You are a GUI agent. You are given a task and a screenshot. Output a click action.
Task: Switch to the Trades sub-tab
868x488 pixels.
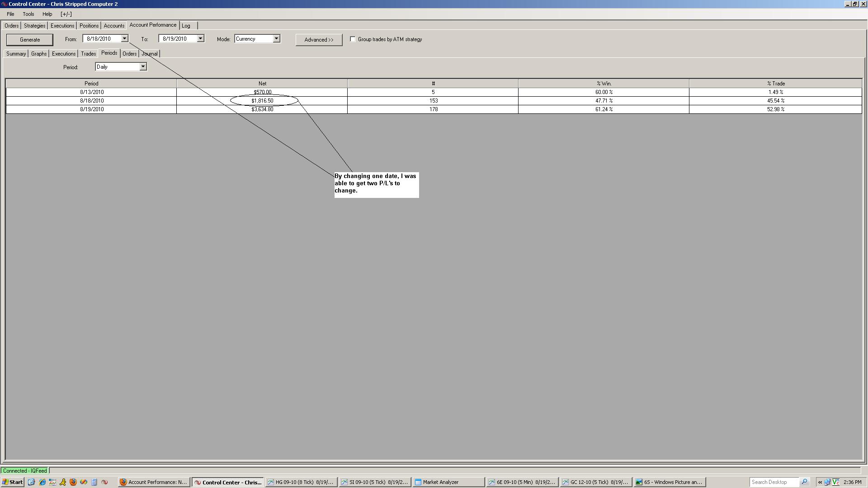[88, 54]
